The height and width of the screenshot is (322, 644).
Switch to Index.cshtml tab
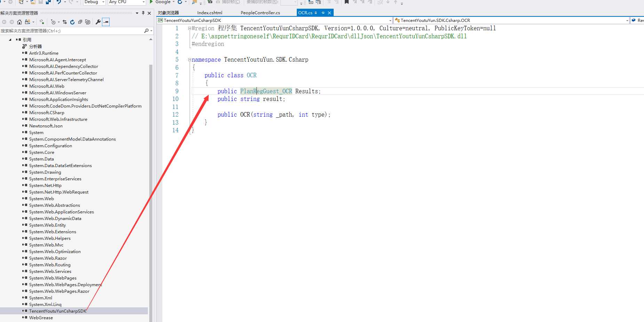[x=210, y=13]
